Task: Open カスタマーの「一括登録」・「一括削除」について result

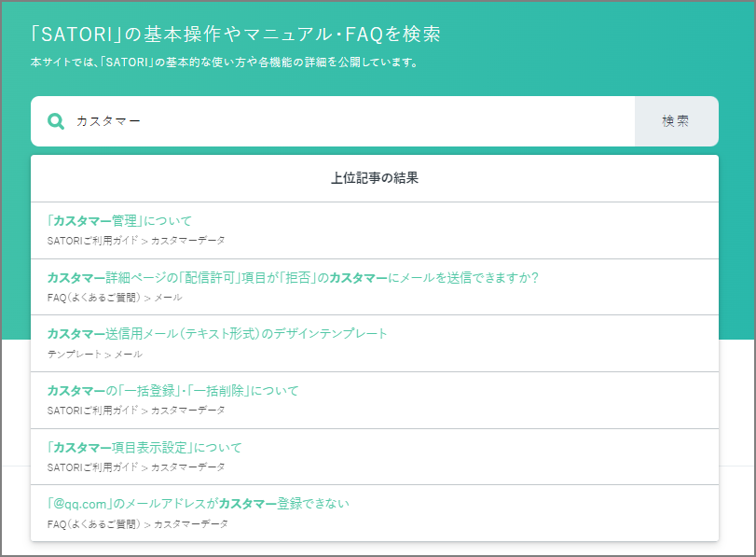Action: pos(172,391)
